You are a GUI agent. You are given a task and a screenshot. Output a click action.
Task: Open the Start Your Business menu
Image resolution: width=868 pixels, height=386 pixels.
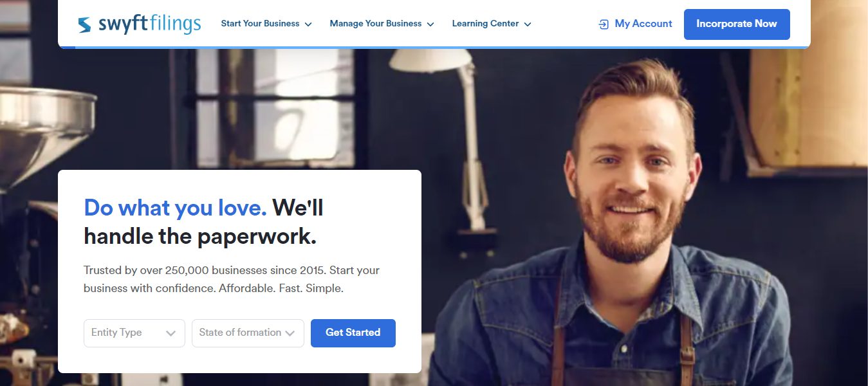(x=260, y=24)
